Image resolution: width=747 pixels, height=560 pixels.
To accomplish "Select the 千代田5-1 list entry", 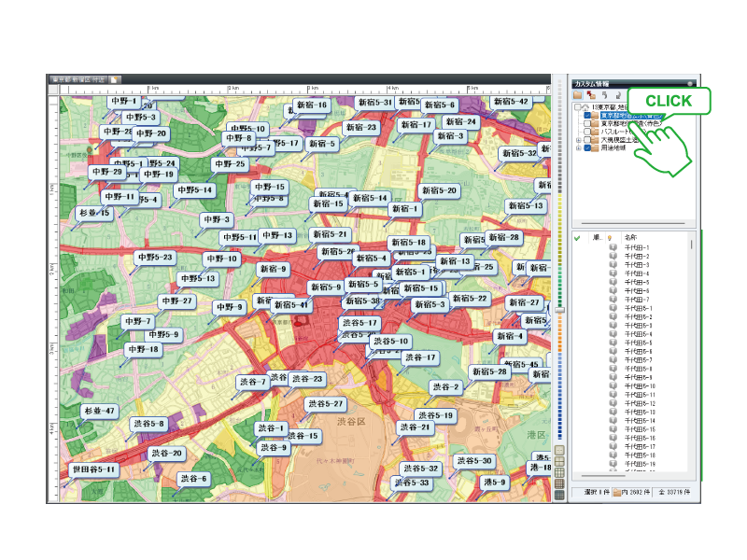I will click(x=639, y=308).
